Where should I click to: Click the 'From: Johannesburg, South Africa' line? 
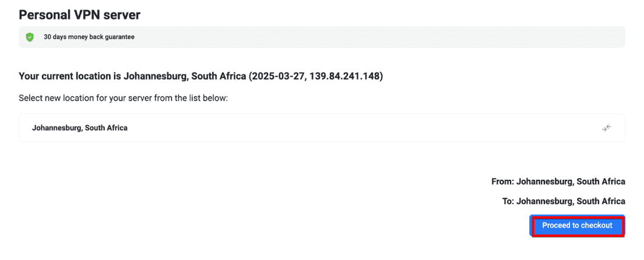pyautogui.click(x=558, y=182)
